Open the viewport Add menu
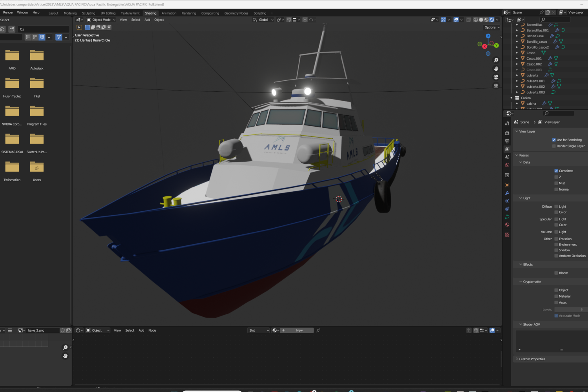588x392 pixels. 147,20
